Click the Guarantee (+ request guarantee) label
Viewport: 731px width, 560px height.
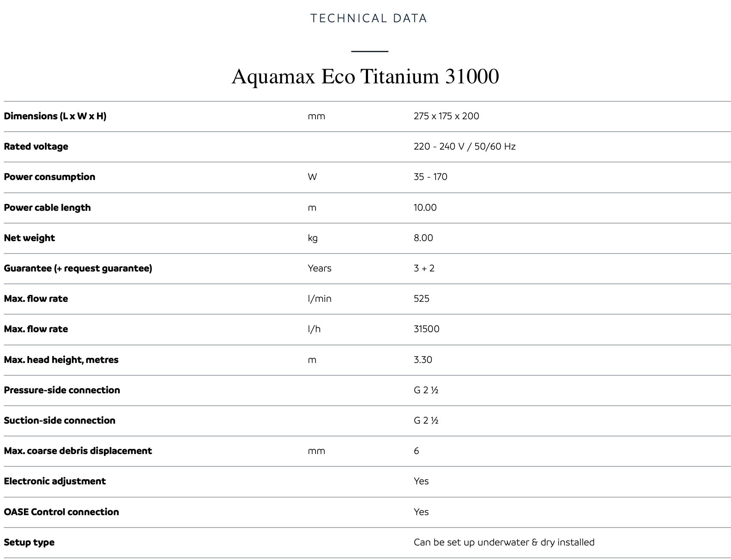[x=78, y=268]
